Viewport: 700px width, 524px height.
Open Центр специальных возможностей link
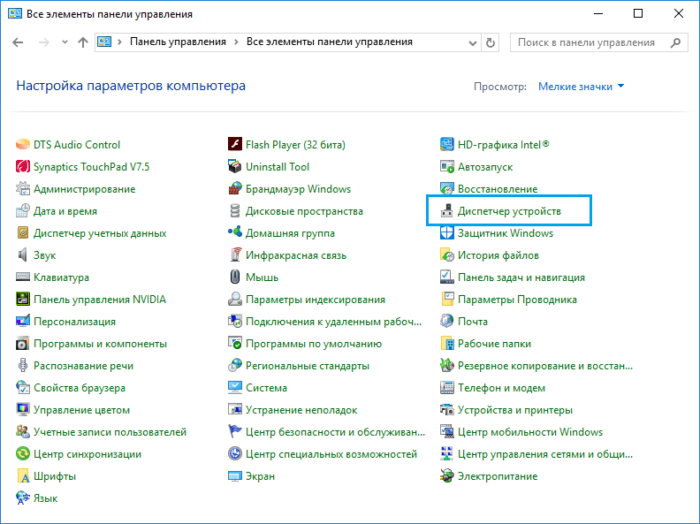(x=331, y=454)
